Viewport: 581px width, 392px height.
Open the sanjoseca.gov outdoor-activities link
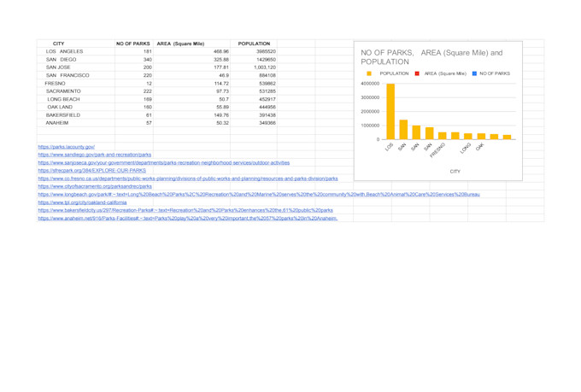coord(164,162)
